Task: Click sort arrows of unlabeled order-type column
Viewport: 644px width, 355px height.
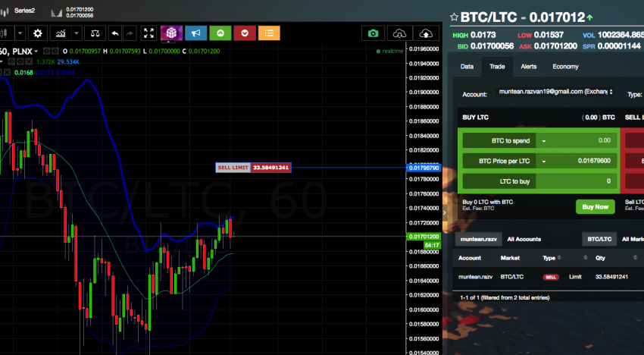Action: (585, 258)
